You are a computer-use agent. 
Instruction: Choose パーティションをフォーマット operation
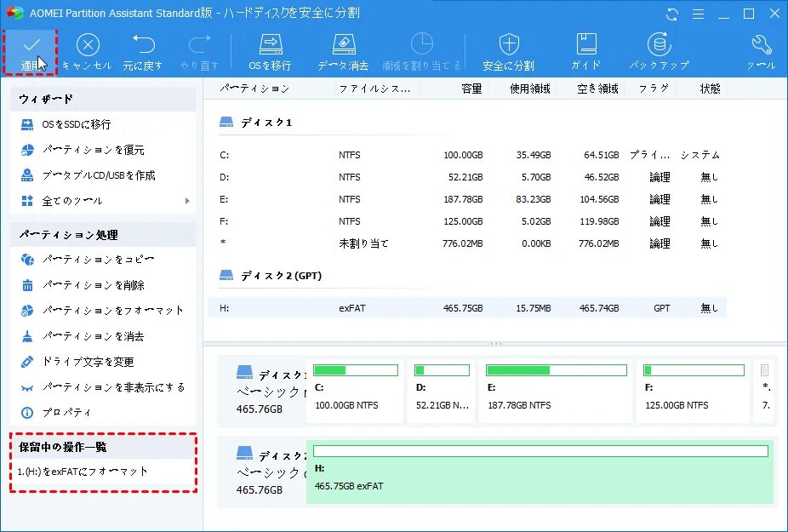[103, 311]
